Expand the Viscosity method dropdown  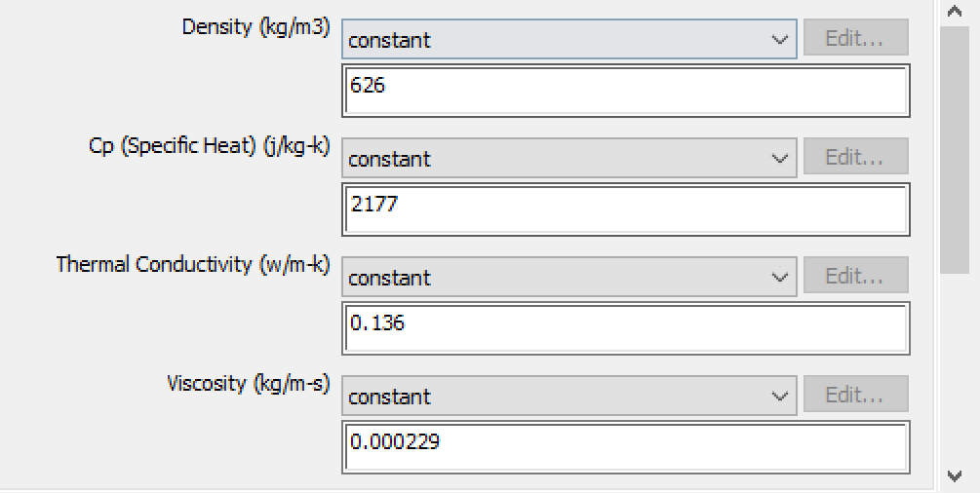point(568,397)
